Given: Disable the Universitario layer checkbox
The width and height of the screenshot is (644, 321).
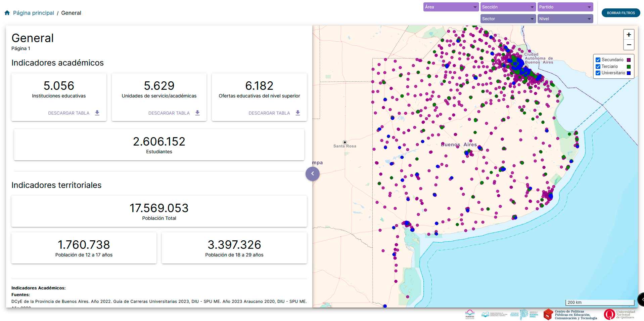Looking at the screenshot, I should tap(598, 73).
